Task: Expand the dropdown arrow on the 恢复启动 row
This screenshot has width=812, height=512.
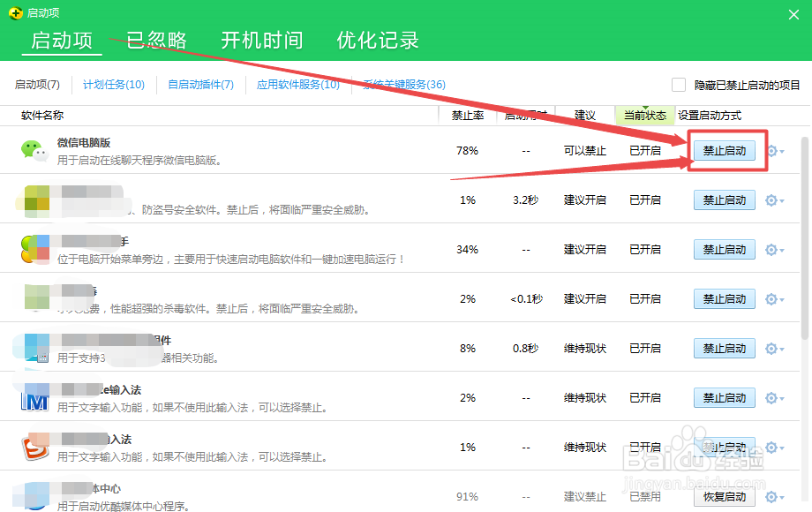Action: [780, 496]
